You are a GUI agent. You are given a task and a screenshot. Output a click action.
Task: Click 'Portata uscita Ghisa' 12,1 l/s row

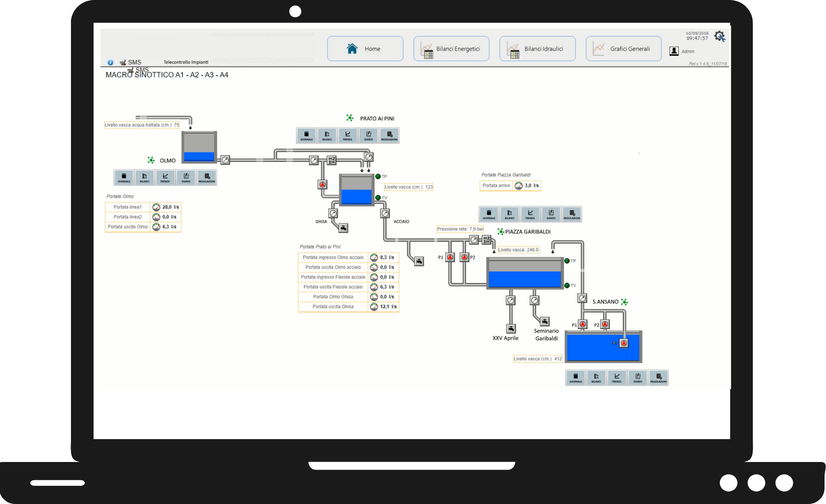(348, 307)
